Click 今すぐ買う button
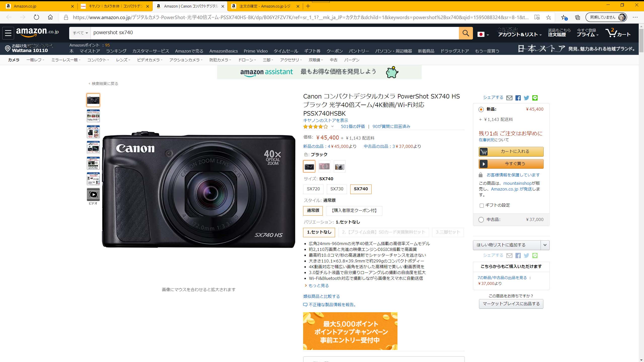Screen dimensions: 644x362 pyautogui.click(x=511, y=164)
